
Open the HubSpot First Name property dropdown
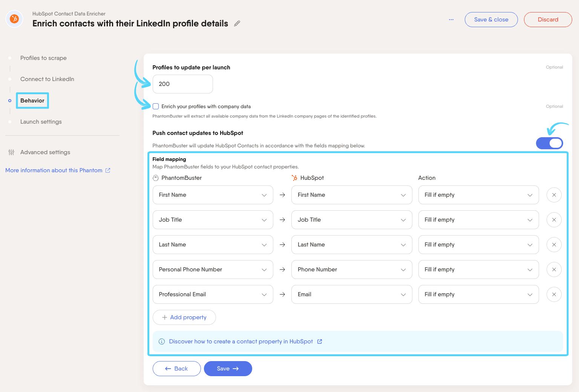coord(352,195)
